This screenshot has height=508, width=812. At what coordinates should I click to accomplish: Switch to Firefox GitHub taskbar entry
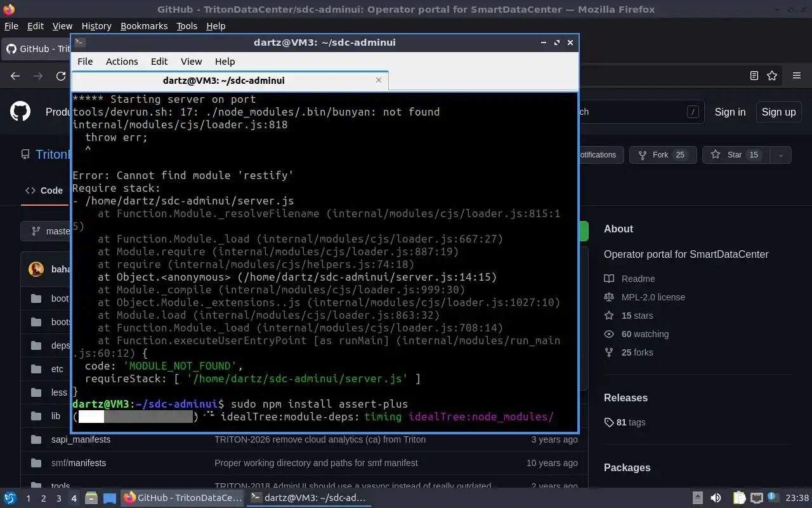click(x=183, y=498)
